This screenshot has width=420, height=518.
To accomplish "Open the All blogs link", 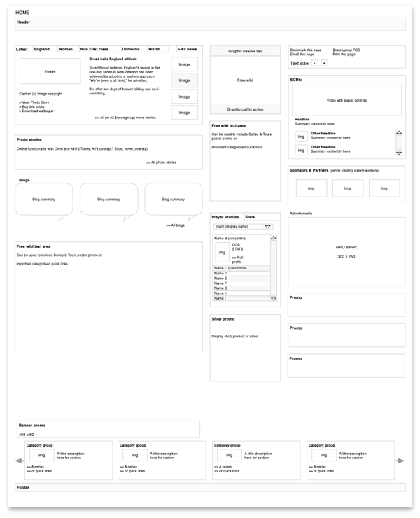I will 175,225.
